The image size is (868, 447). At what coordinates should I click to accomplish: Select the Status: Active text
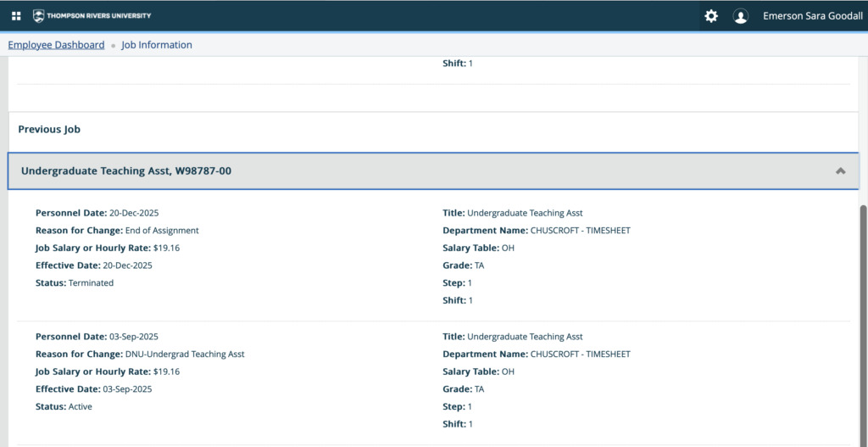tap(64, 406)
